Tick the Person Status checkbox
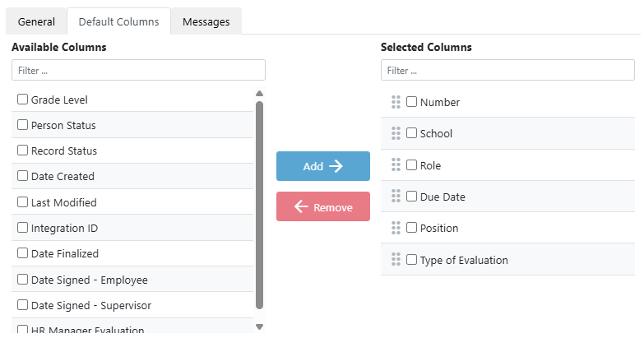Viewport: 644px width, 338px height. pyautogui.click(x=23, y=125)
